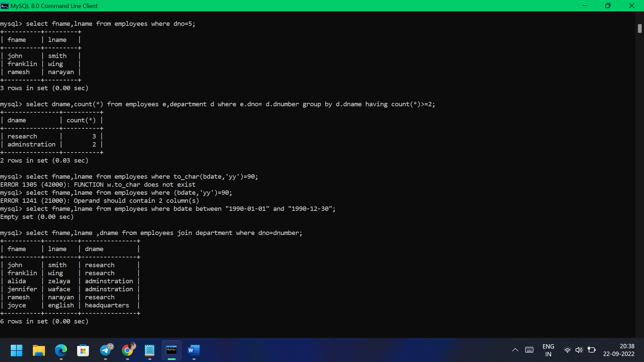Open Notepad from the taskbar

tap(150, 351)
